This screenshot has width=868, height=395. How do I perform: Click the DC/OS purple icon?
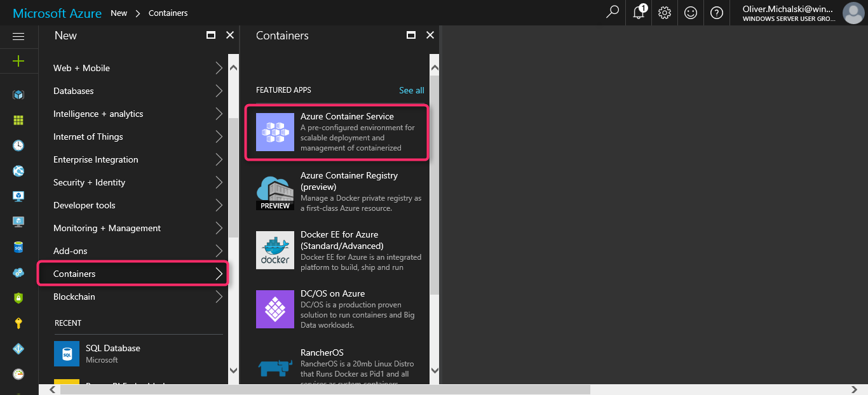click(275, 309)
